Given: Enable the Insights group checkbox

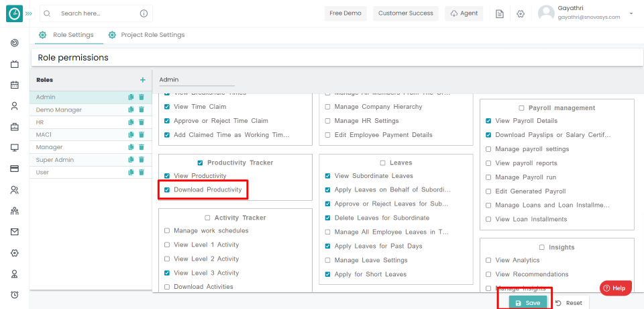Looking at the screenshot, I should coord(542,247).
